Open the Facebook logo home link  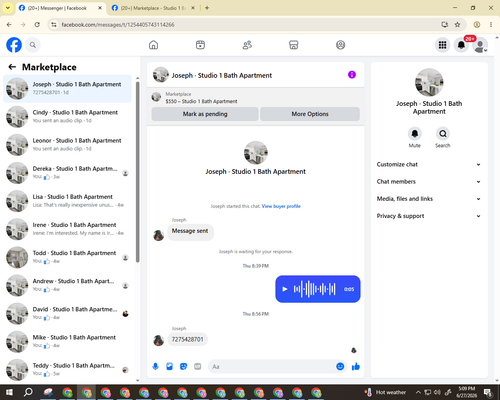(x=14, y=45)
